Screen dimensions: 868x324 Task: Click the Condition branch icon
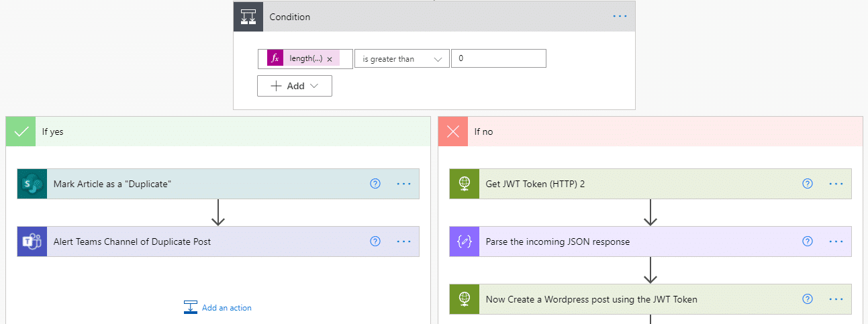[x=248, y=17]
